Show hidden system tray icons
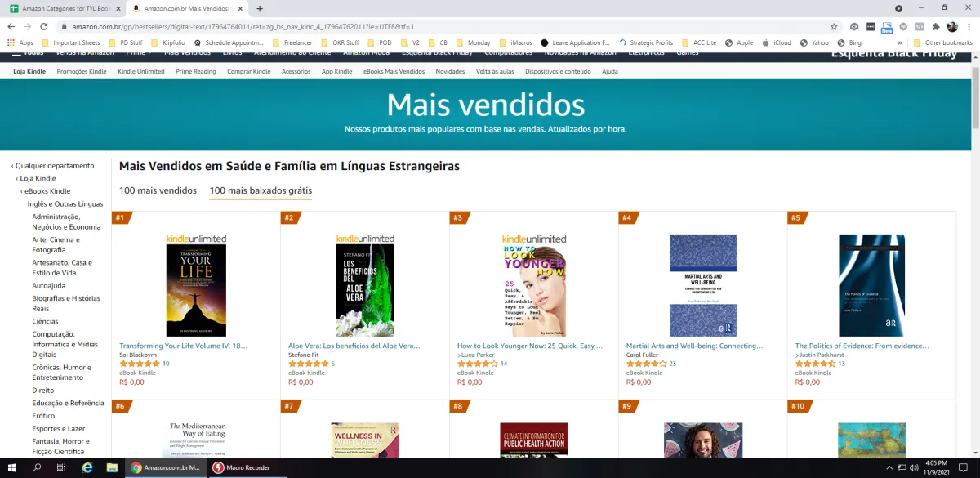Viewport: 980px width, 478px height. coord(889,467)
